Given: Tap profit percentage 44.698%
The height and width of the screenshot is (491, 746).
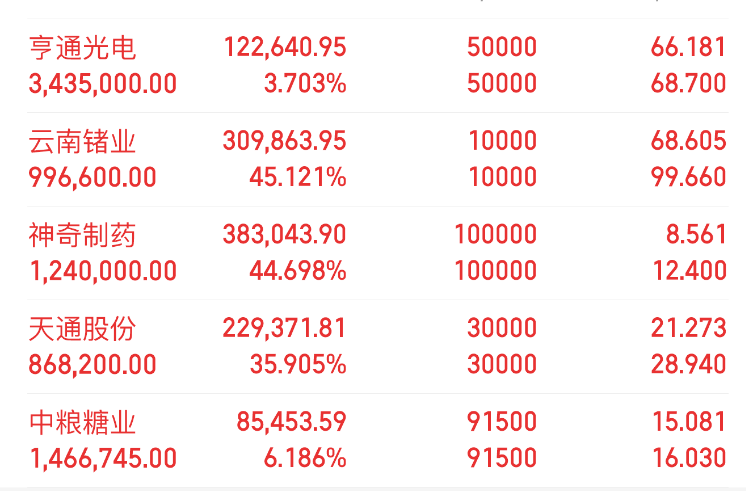Looking at the screenshot, I should coord(298,271).
